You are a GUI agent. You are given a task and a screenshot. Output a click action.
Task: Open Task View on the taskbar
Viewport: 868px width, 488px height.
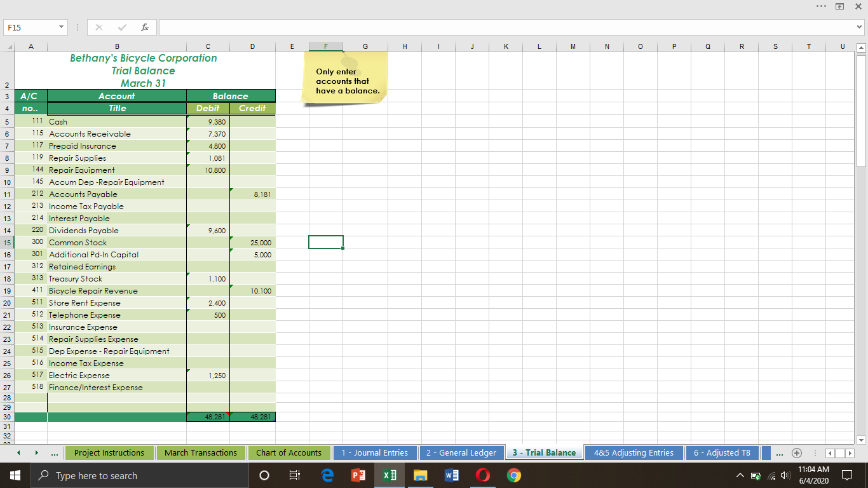click(295, 475)
